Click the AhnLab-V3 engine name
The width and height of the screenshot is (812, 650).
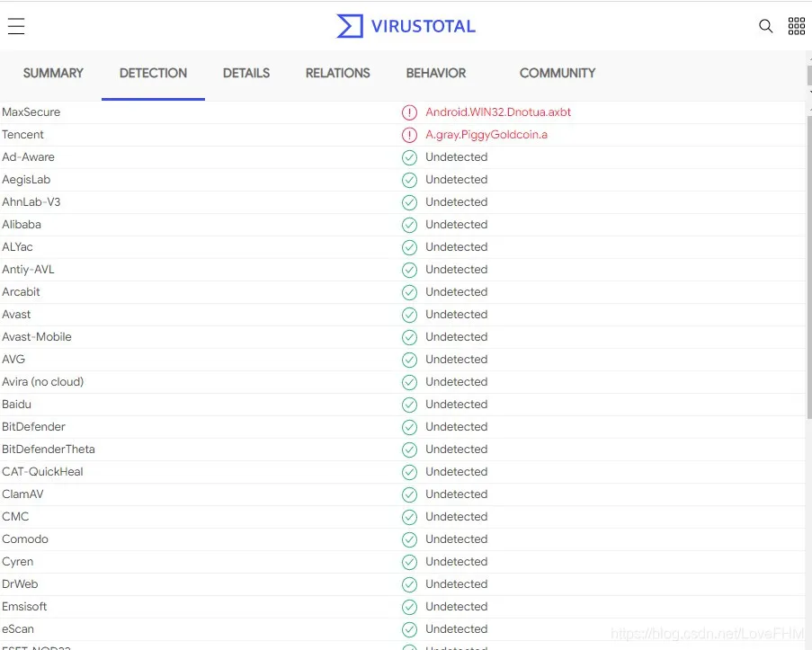[x=31, y=202]
